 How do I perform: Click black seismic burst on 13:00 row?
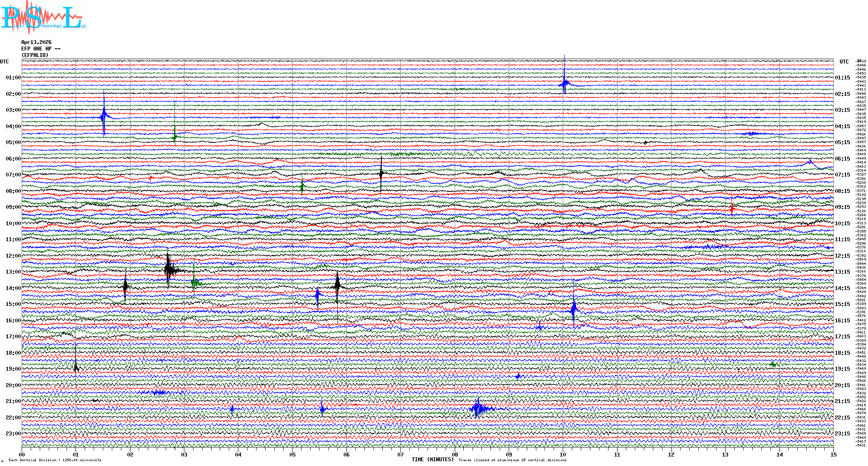pos(169,270)
